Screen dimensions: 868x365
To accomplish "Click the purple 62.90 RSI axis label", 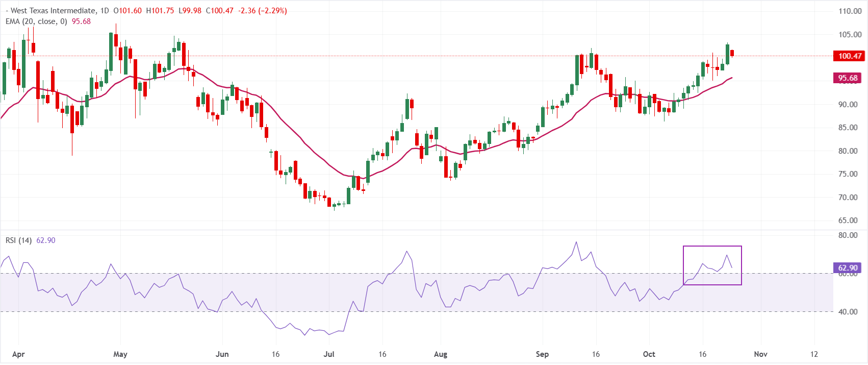I will tap(848, 268).
